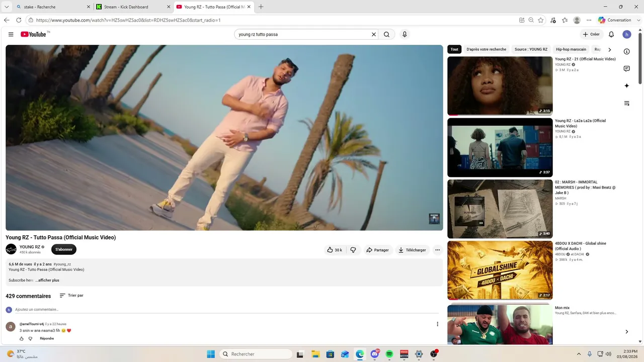
Task: Clear the search box with the X
Action: 374,34
